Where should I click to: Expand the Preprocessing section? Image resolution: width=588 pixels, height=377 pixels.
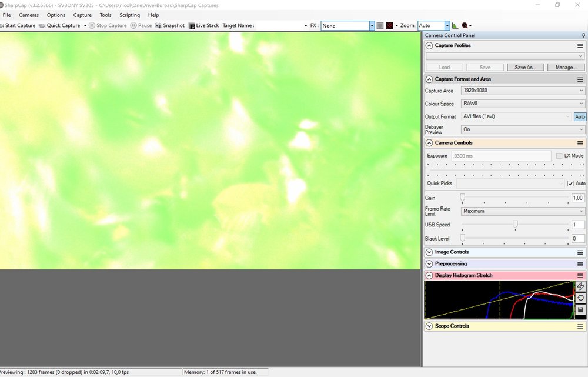pos(429,264)
